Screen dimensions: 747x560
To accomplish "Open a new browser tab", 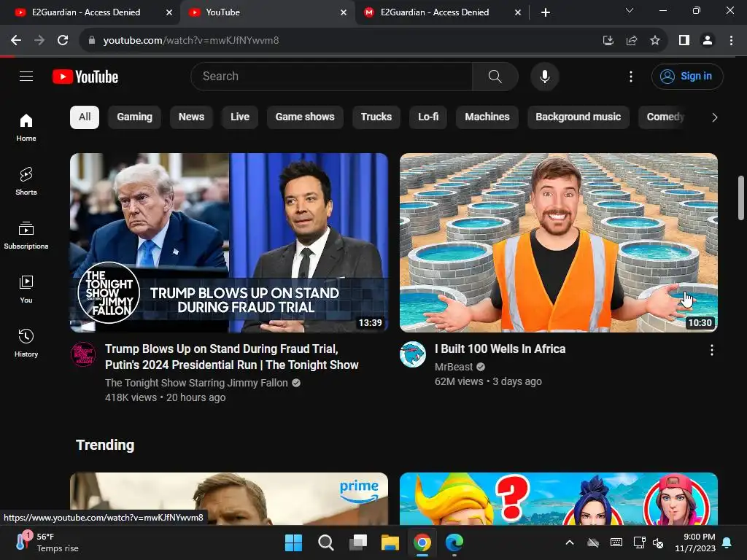I will pyautogui.click(x=546, y=12).
